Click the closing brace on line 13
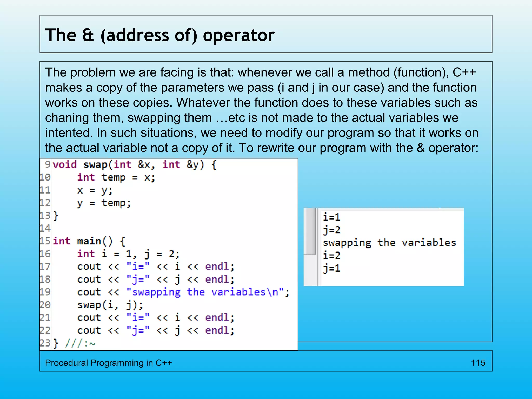This screenshot has width=532, height=399. [56, 216]
